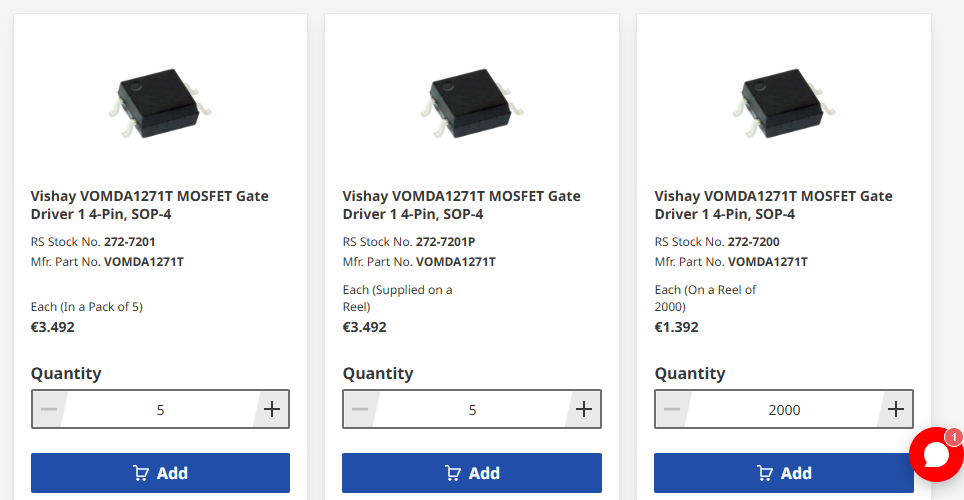The height and width of the screenshot is (500, 964).
Task: Decrease quantity for stock 272-7201P
Action: (361, 409)
